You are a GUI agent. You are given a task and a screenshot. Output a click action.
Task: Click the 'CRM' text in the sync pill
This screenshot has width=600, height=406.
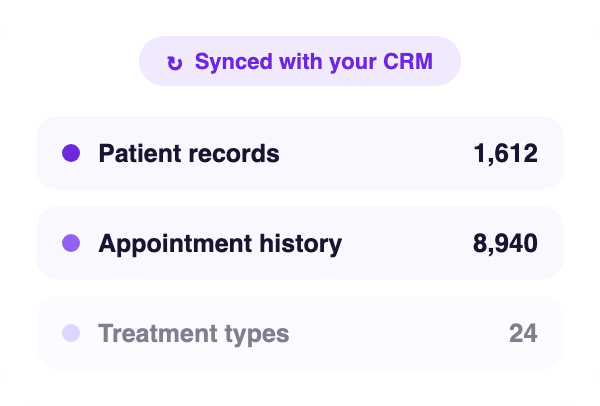pos(408,61)
